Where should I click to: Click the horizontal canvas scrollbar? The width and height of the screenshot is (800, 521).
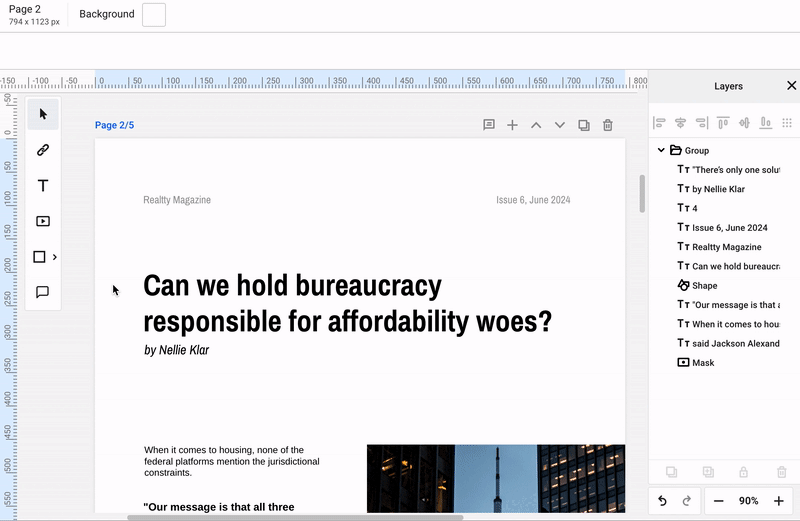[x=295, y=517]
